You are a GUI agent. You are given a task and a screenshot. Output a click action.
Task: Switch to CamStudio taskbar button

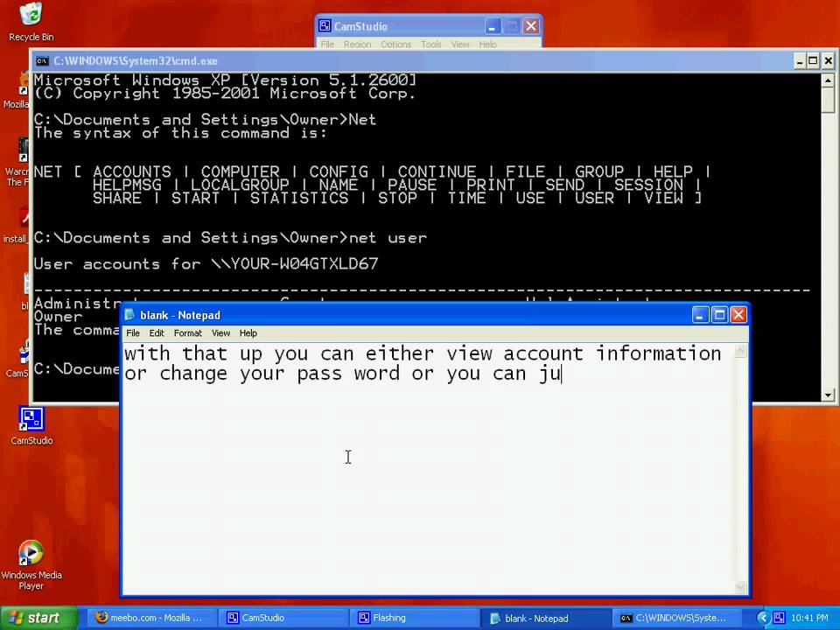[283, 618]
